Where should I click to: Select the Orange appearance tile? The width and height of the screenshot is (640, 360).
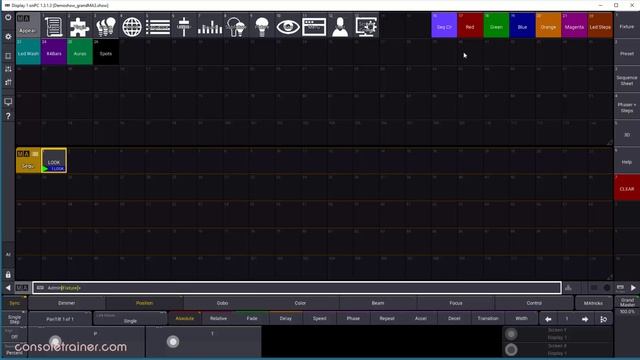pos(549,25)
